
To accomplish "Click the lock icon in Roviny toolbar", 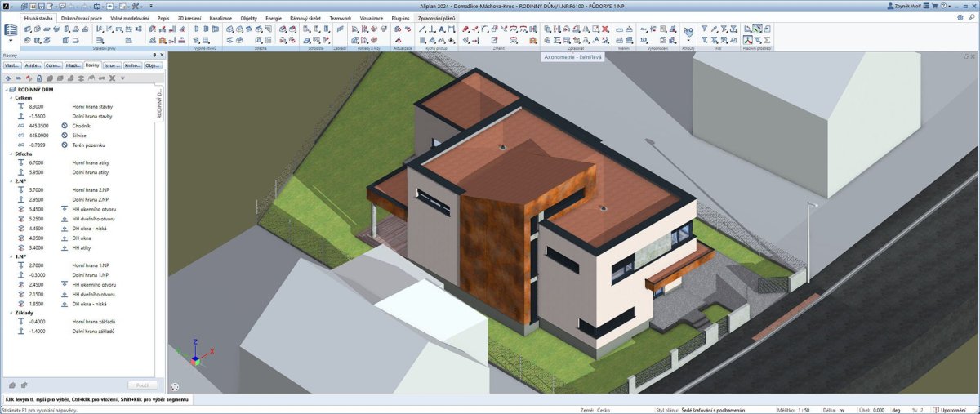I will [x=39, y=78].
